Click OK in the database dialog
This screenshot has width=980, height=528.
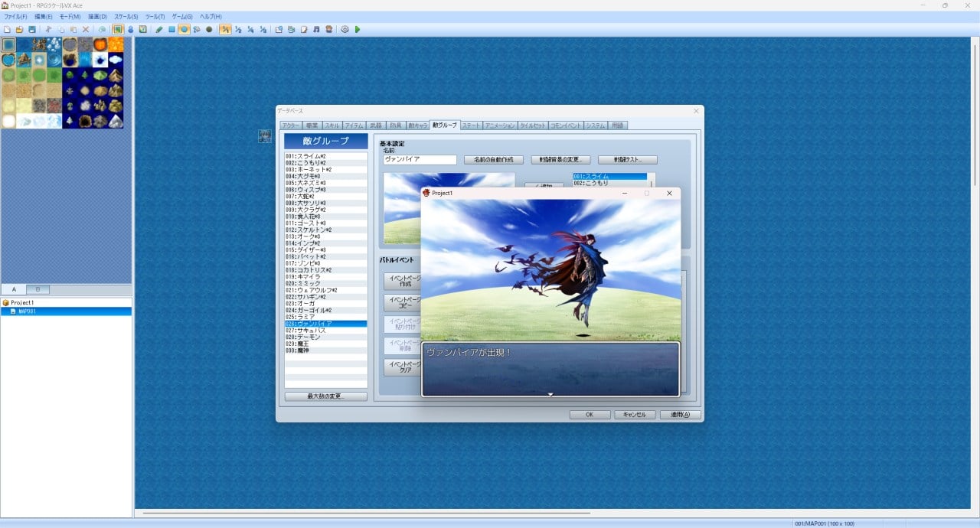click(590, 415)
